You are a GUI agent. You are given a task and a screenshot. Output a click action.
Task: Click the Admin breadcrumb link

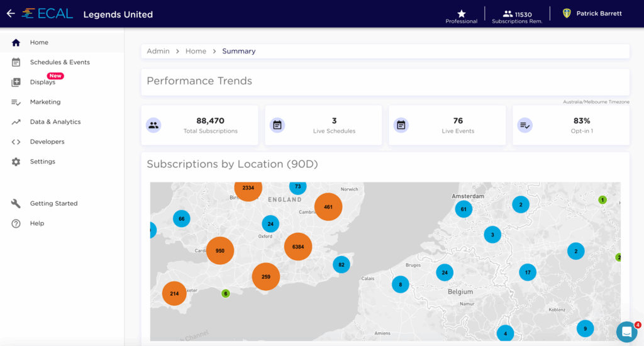coord(158,51)
